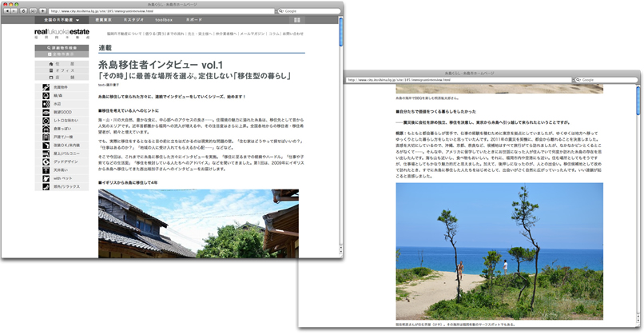The height and width of the screenshot is (335, 644).
Task: Click the real fukuoka estate logo
Action: pyautogui.click(x=62, y=34)
